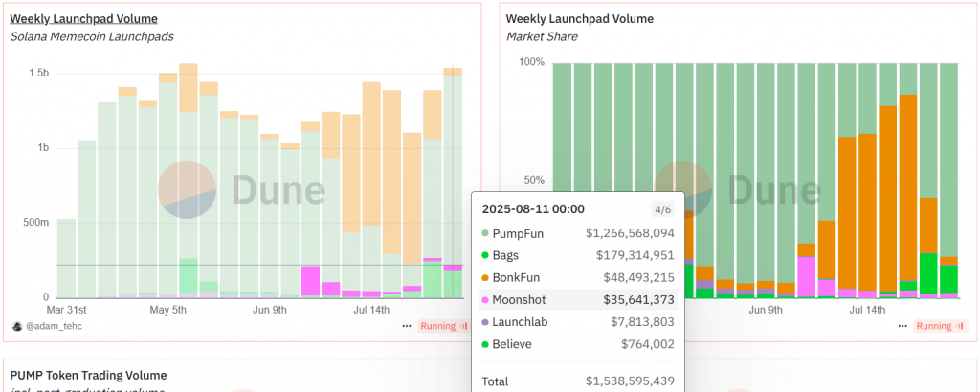Open the PUMP Token Trading Volume chart title
Image resolution: width=980 pixels, height=392 pixels.
(88, 376)
